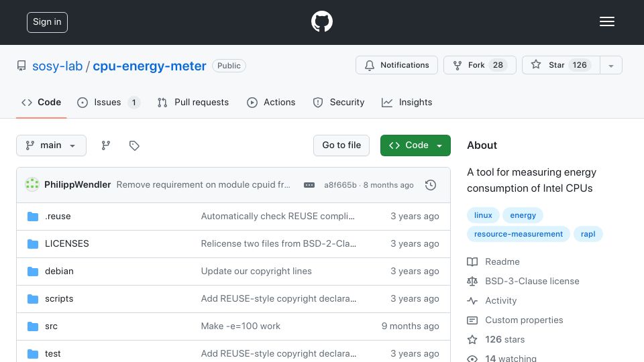
Task: Select the resource-measurement topic tag
Action: click(x=519, y=235)
